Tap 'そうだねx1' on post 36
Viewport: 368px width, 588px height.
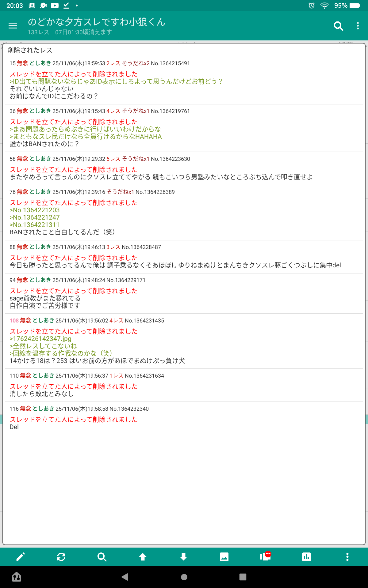[136, 111]
